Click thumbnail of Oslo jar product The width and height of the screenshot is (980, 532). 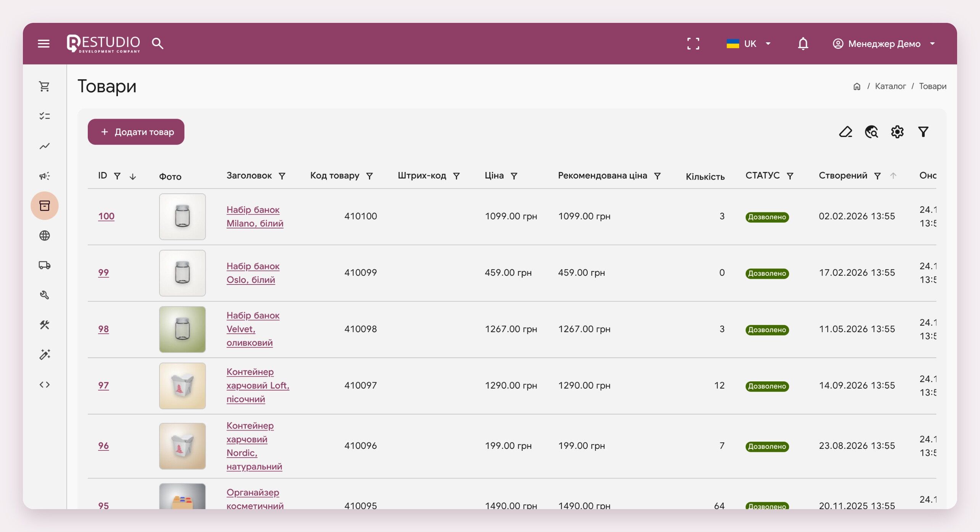pos(182,273)
